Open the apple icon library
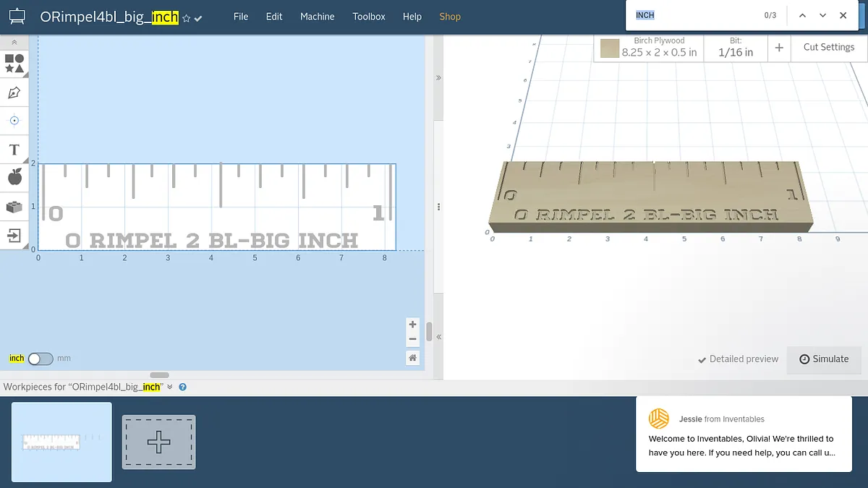The width and height of the screenshot is (868, 488). [14, 177]
